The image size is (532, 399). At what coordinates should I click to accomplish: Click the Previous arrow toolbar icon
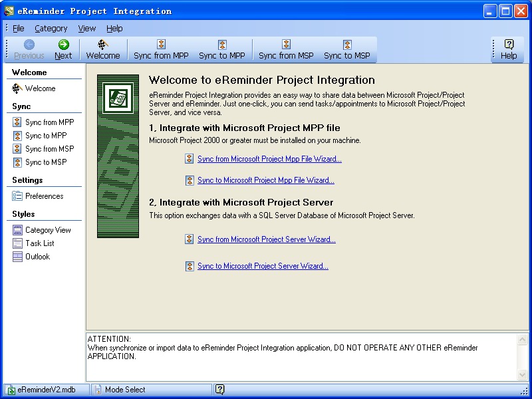click(29, 45)
